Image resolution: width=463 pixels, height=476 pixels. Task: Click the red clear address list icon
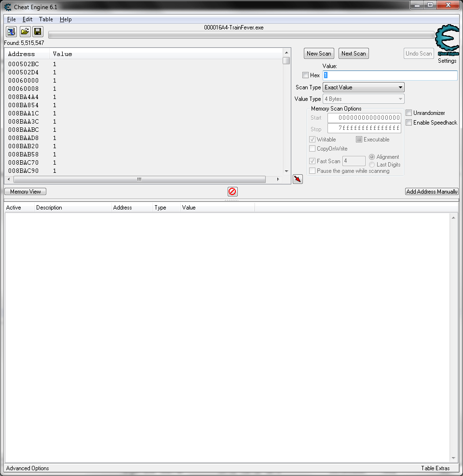coord(232,192)
